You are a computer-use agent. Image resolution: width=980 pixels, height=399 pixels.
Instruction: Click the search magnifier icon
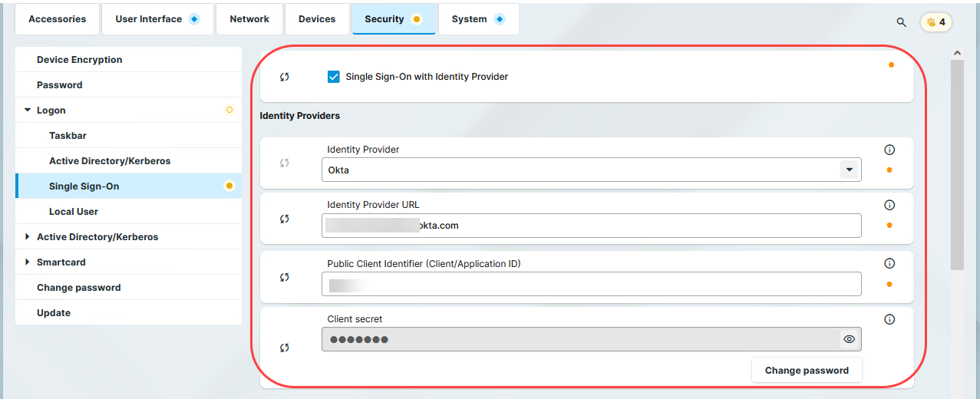click(x=901, y=22)
